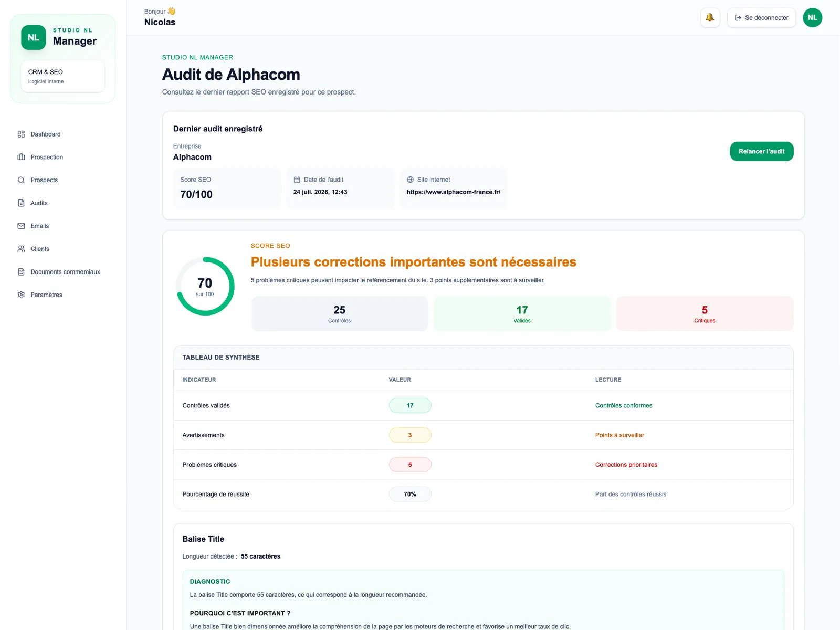Image resolution: width=840 pixels, height=630 pixels.
Task: Click the Documents commerciaux page icon
Action: click(x=21, y=272)
